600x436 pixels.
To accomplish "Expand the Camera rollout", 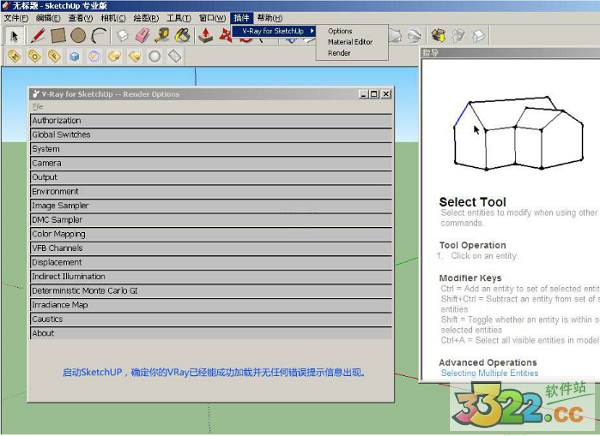I will click(x=211, y=163).
